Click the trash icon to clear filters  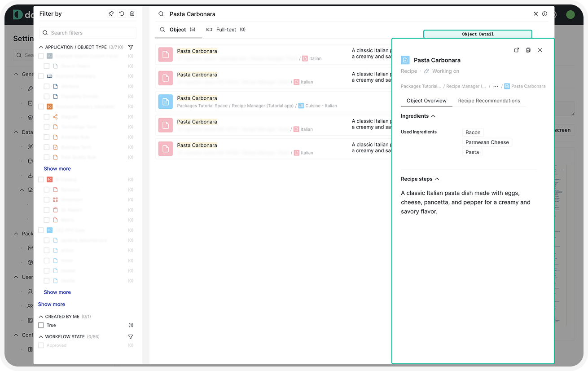pos(132,14)
